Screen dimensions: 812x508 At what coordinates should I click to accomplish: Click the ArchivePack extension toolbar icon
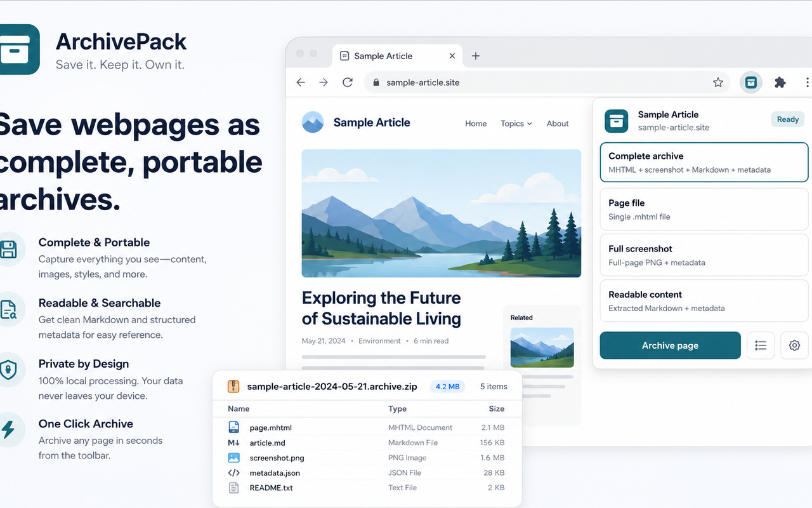tap(750, 82)
